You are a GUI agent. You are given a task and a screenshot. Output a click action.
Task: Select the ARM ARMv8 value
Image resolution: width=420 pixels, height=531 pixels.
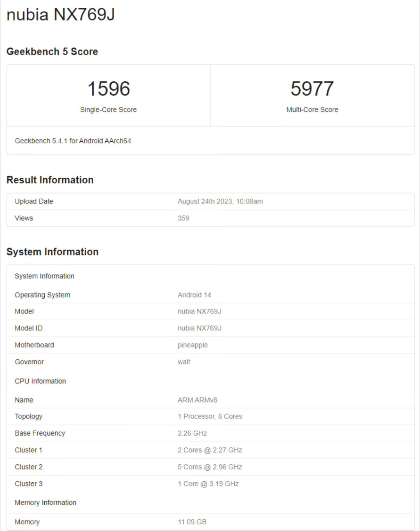click(x=198, y=400)
